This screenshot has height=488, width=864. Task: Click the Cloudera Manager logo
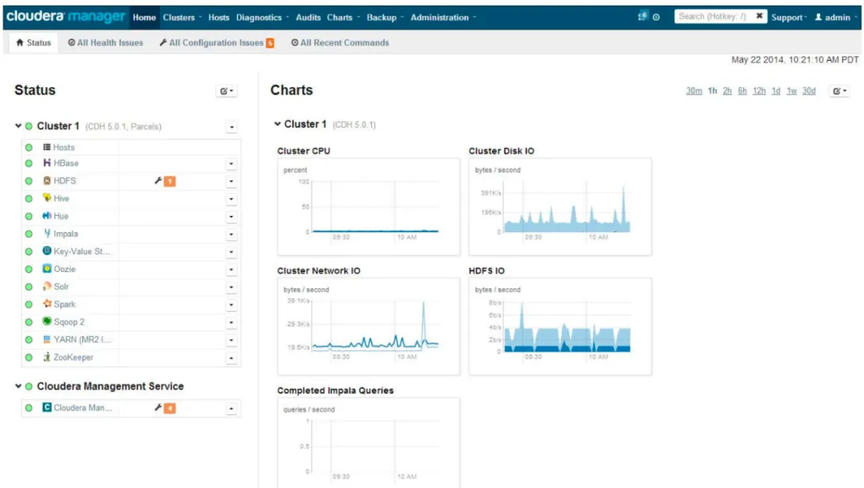(x=66, y=17)
